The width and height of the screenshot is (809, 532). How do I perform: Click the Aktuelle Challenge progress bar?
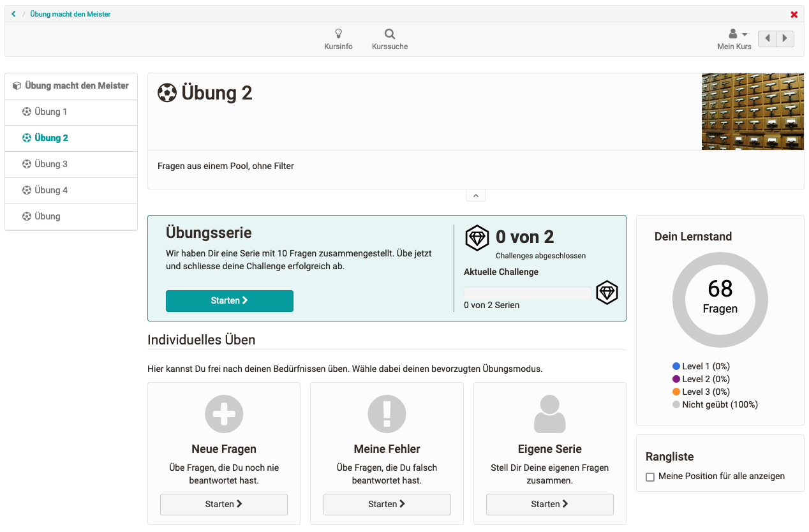tap(528, 293)
